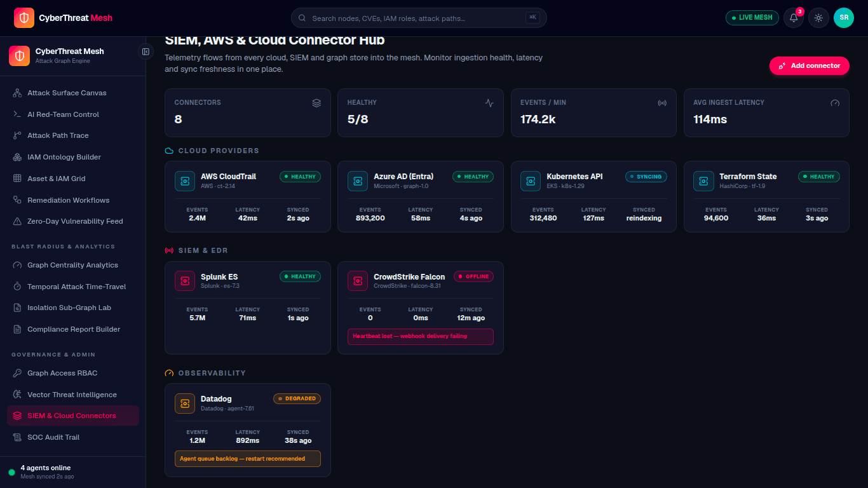Click AWS CloudTrail events value 2.4M
Image resolution: width=868 pixels, height=488 pixels.
(197, 218)
